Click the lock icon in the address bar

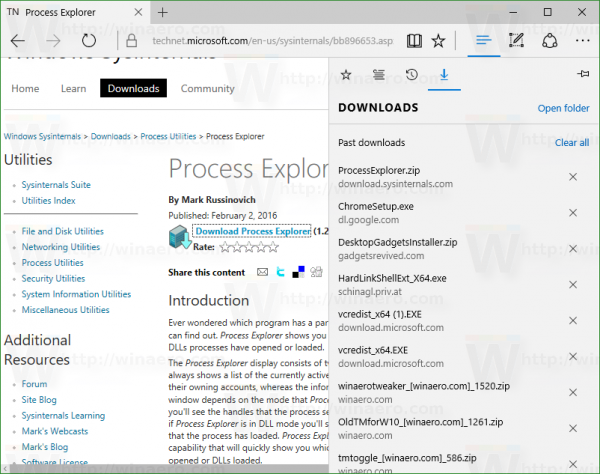pyautogui.click(x=132, y=41)
